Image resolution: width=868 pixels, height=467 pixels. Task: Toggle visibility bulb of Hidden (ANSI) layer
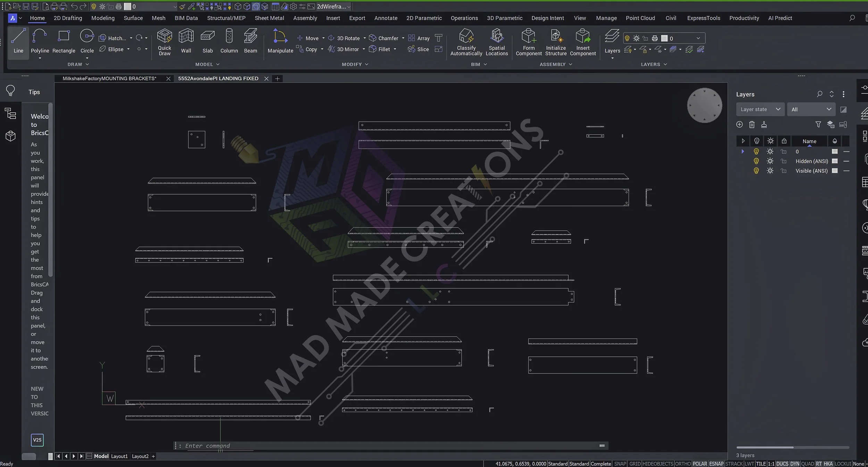click(756, 161)
